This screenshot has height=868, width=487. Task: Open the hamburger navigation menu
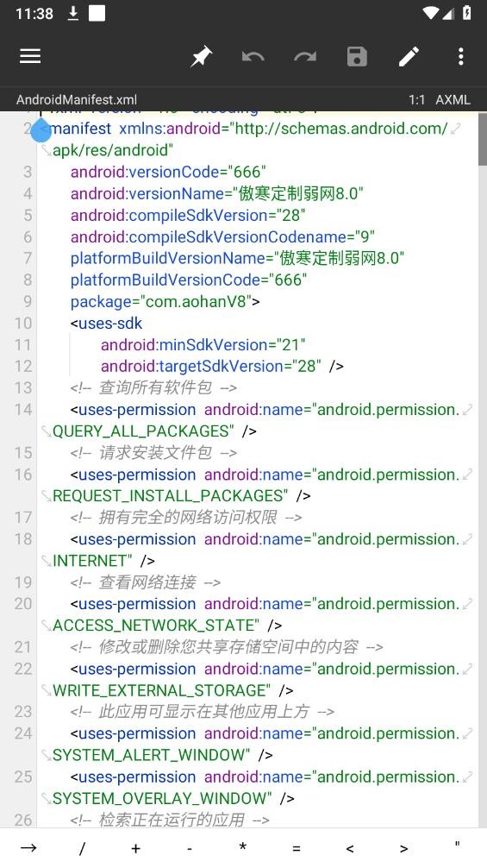coord(30,56)
